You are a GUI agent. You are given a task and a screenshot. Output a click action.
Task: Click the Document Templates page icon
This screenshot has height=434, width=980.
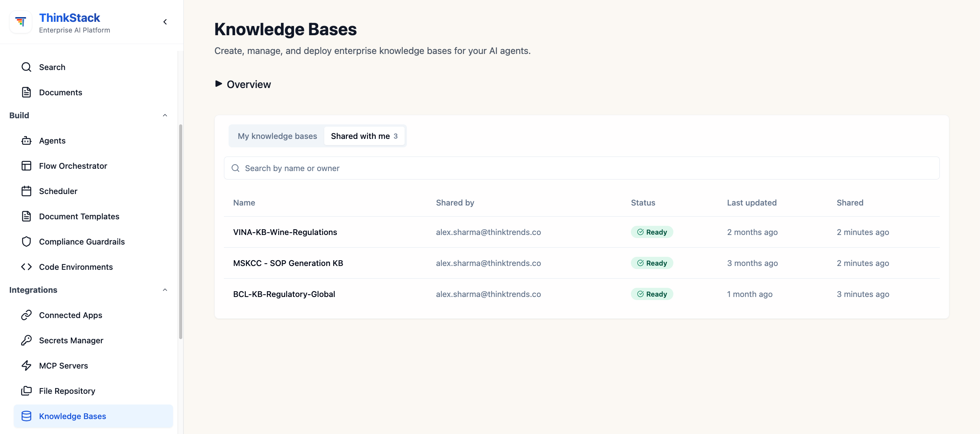coord(26,216)
